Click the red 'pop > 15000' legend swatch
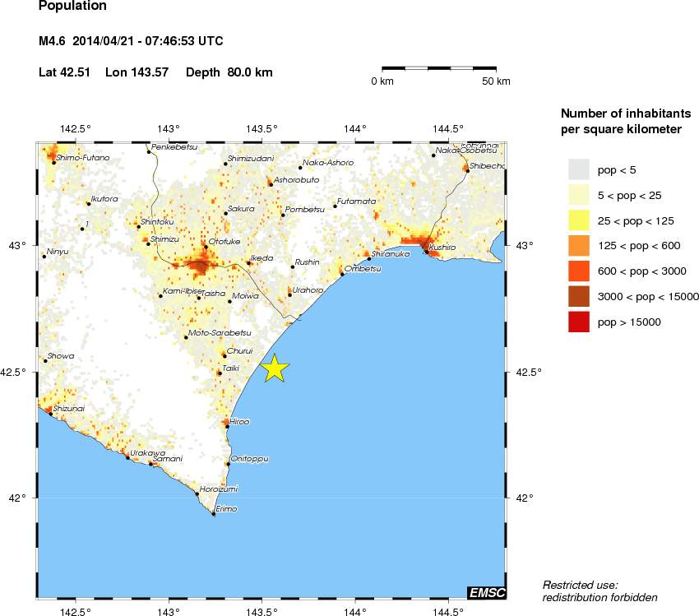Viewport: 699px width, 616px height. pos(579,322)
